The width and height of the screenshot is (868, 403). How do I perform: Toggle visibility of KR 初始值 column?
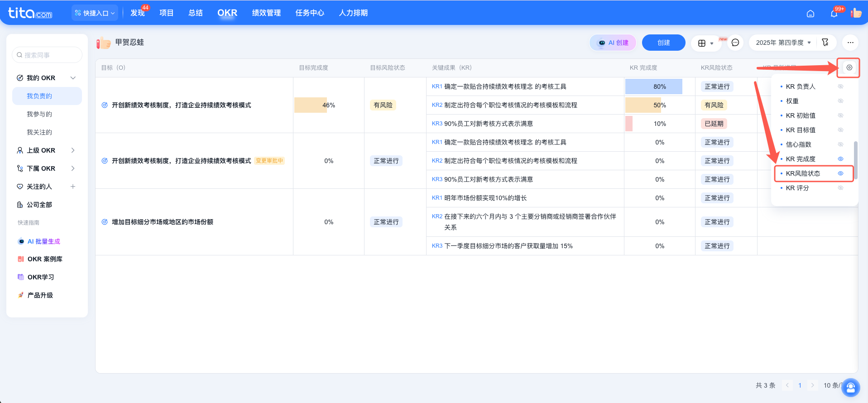click(840, 115)
